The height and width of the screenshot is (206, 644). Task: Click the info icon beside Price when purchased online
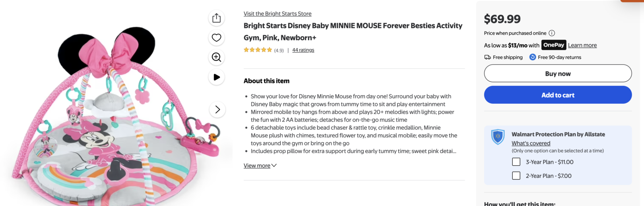pos(552,33)
